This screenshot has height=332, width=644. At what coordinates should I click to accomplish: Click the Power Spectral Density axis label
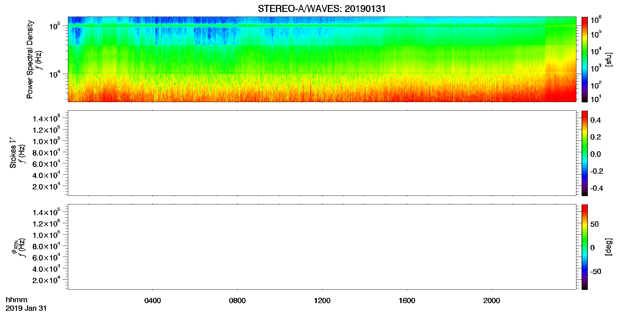pos(30,59)
